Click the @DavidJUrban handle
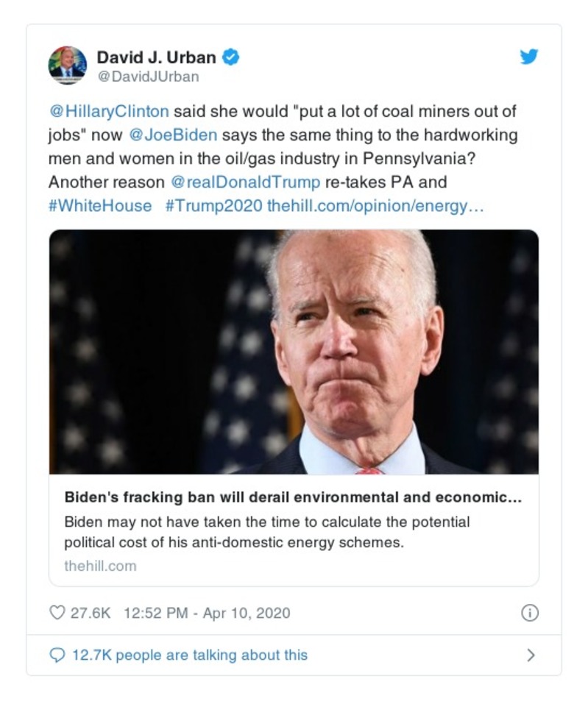This screenshot has height=704, width=588. (x=148, y=77)
